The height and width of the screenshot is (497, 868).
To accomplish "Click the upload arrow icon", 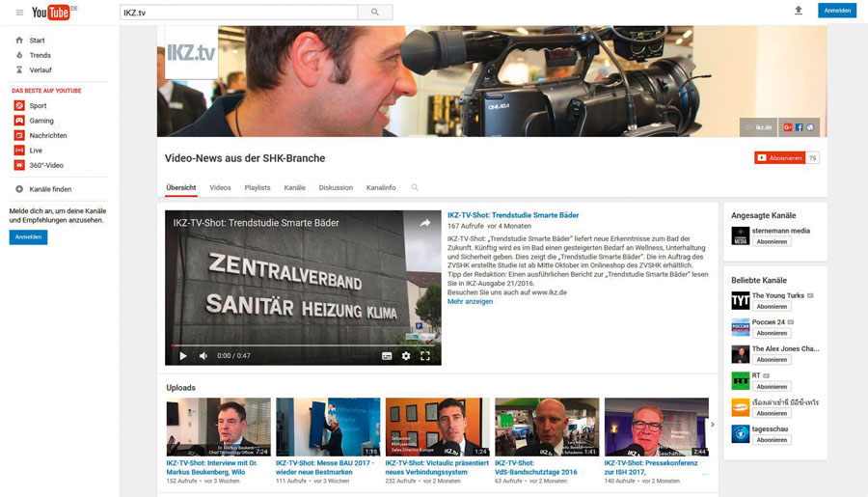I will (x=799, y=11).
